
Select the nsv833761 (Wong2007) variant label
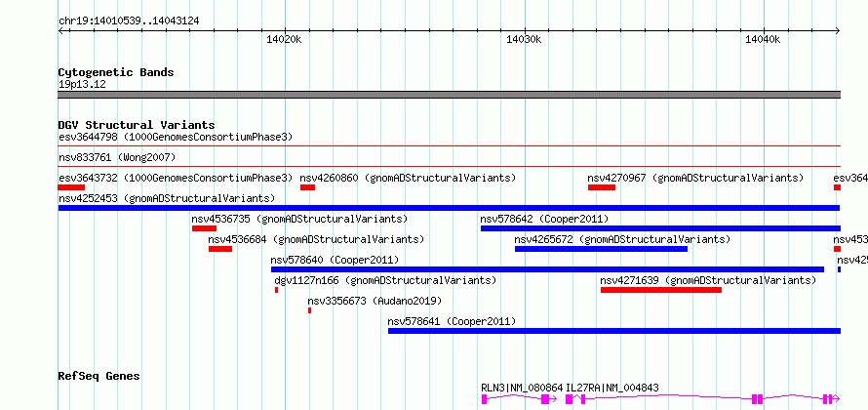117,157
